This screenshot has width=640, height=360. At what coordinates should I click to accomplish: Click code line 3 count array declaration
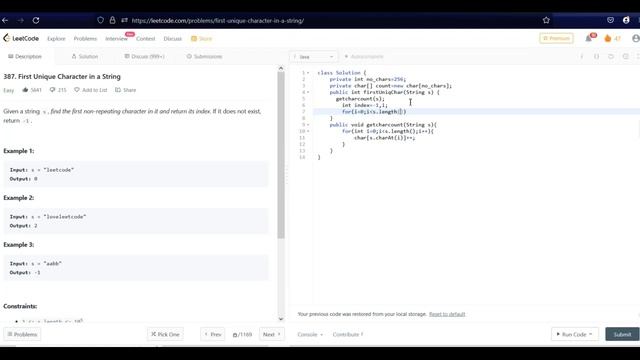click(x=391, y=86)
